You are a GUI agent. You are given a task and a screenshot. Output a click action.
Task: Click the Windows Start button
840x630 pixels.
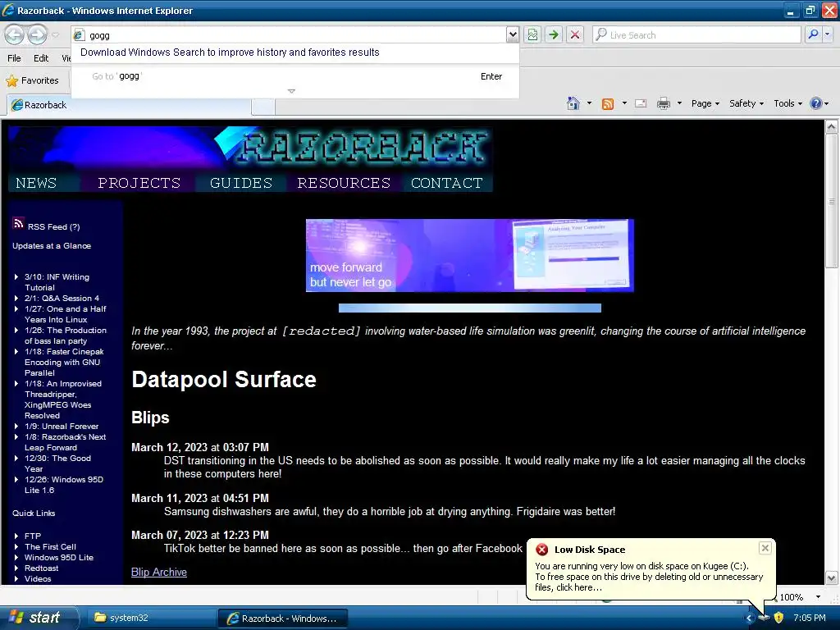39,618
